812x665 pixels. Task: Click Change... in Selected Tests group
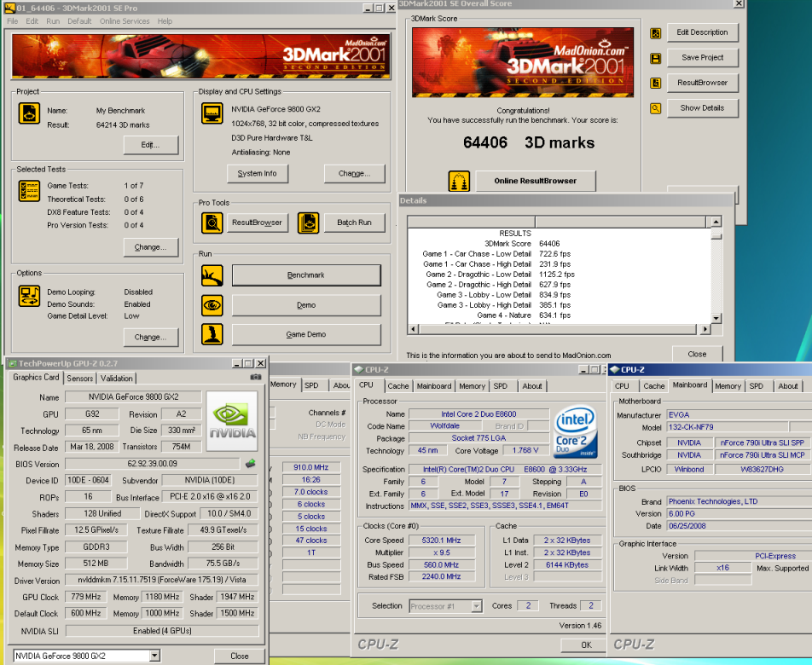[x=151, y=247]
